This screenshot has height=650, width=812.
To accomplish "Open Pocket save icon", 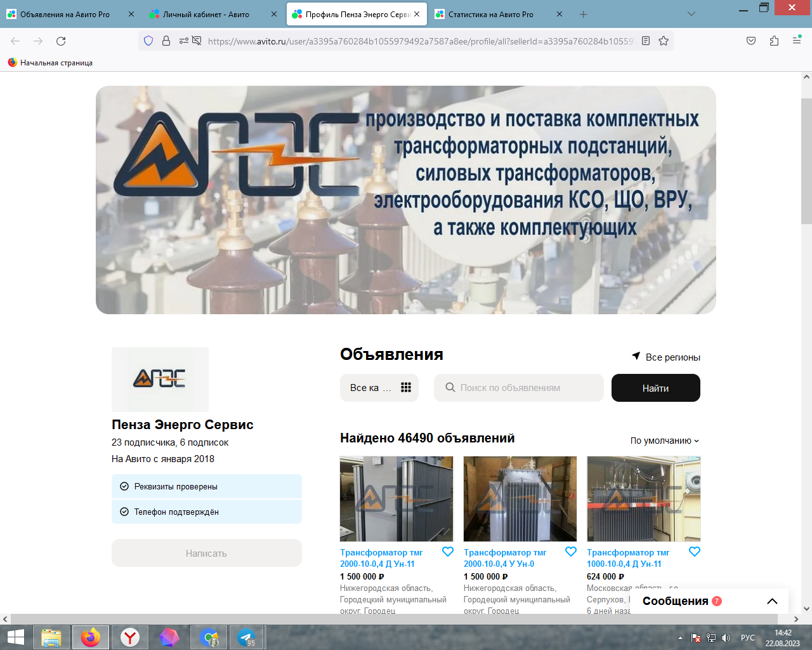I will tap(751, 41).
